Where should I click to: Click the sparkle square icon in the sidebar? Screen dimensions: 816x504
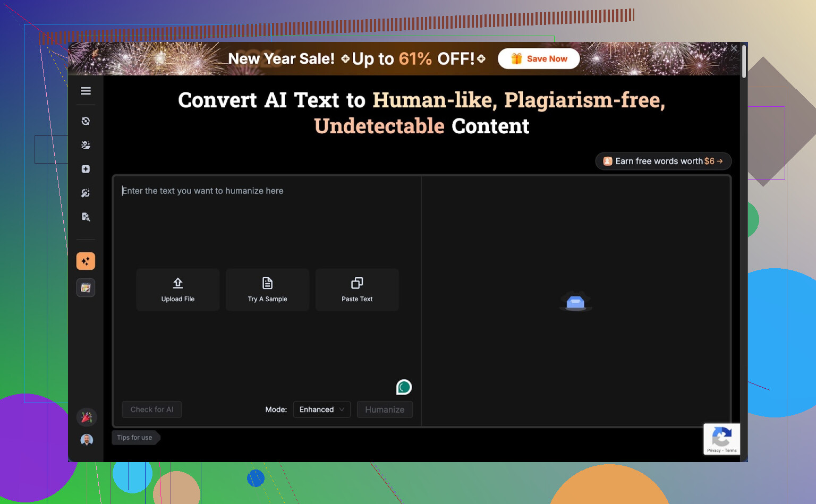tap(86, 169)
